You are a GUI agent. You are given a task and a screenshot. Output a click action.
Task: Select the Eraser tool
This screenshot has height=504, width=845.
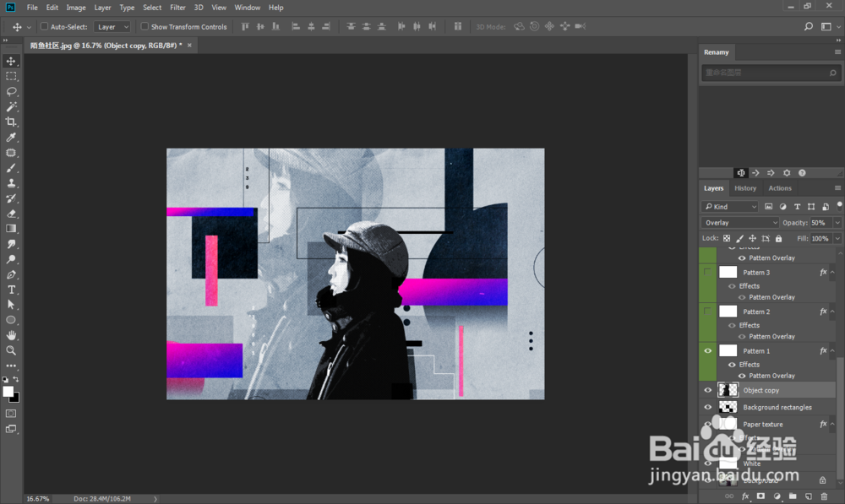tap(11, 214)
